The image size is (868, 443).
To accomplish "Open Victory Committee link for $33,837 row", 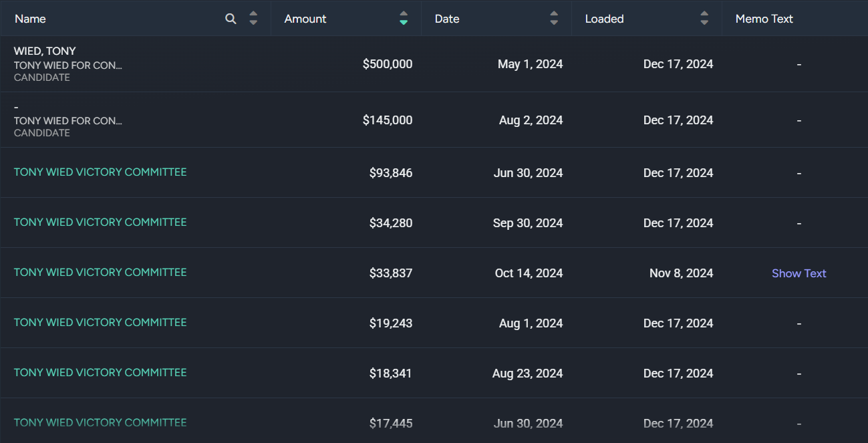I will pyautogui.click(x=100, y=273).
